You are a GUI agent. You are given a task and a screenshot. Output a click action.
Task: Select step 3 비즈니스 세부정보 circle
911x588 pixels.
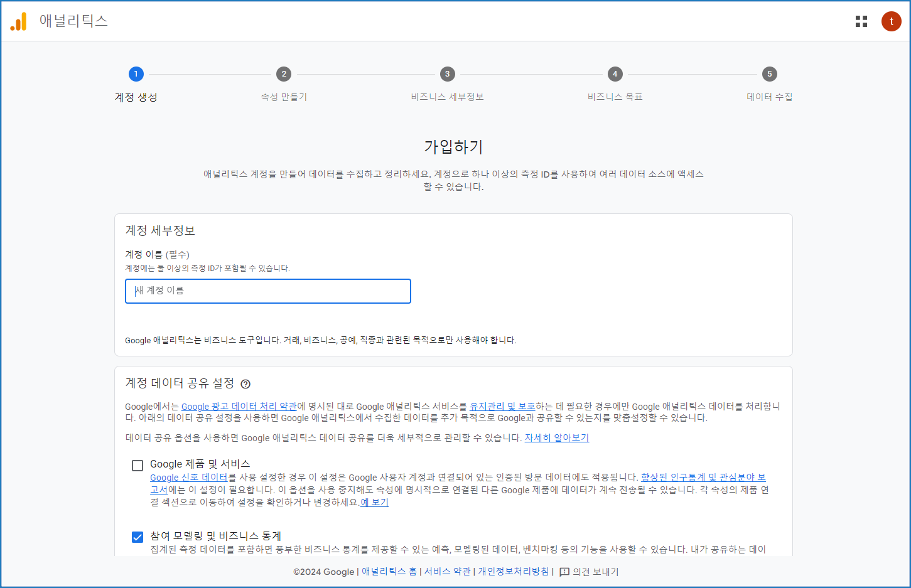[447, 74]
